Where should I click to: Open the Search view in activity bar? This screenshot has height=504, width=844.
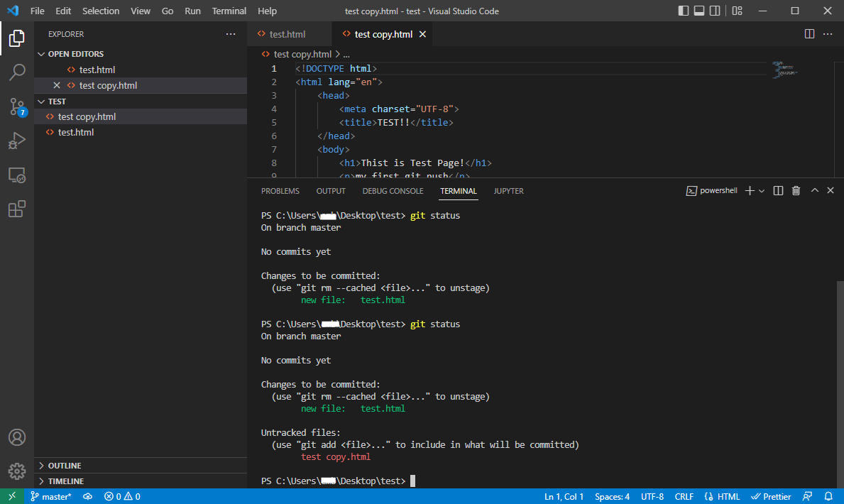[17, 72]
